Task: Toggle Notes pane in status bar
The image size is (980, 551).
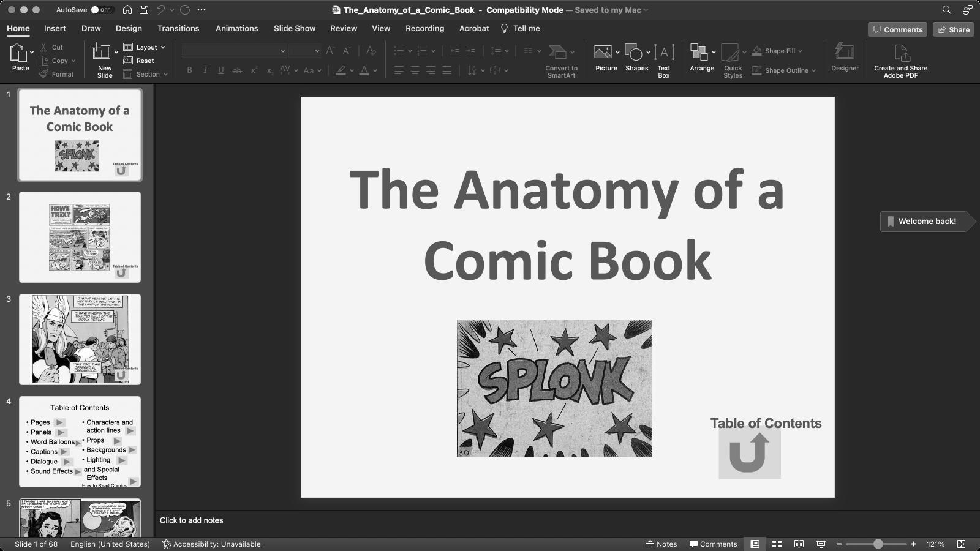Action: coord(661,544)
